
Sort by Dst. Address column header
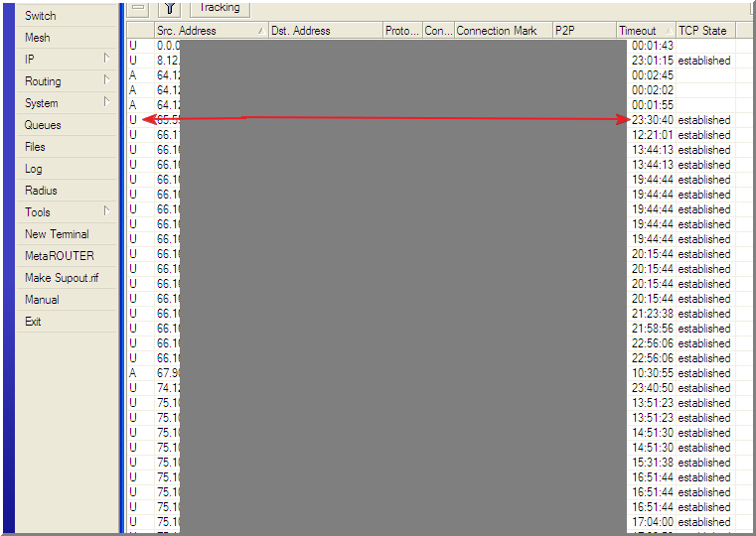(326, 31)
